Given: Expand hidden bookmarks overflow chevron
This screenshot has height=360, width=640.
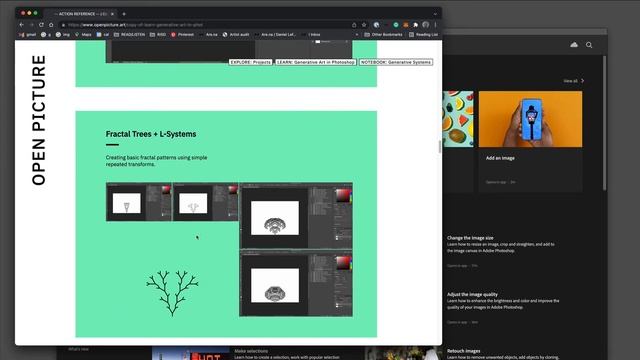Looking at the screenshot, I should click(x=357, y=35).
